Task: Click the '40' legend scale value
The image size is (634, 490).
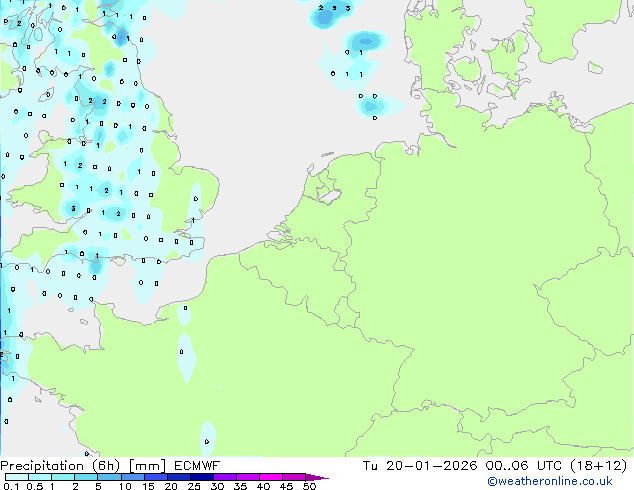Action: pyautogui.click(x=263, y=486)
